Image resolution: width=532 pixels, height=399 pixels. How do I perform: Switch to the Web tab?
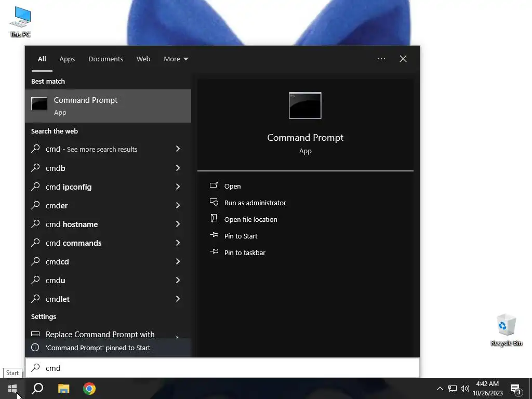143,59
